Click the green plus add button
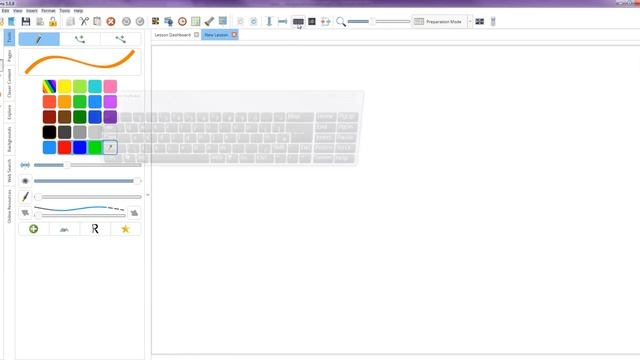Viewport: 640px width, 360px height. pyautogui.click(x=33, y=229)
